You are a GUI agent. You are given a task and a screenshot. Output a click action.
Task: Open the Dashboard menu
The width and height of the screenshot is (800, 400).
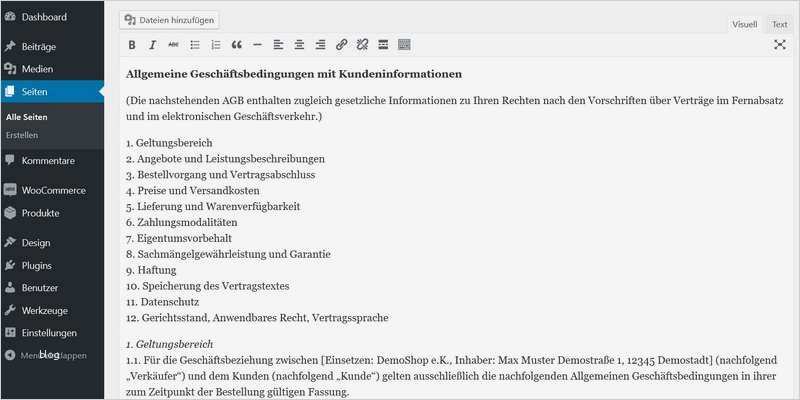tap(44, 17)
